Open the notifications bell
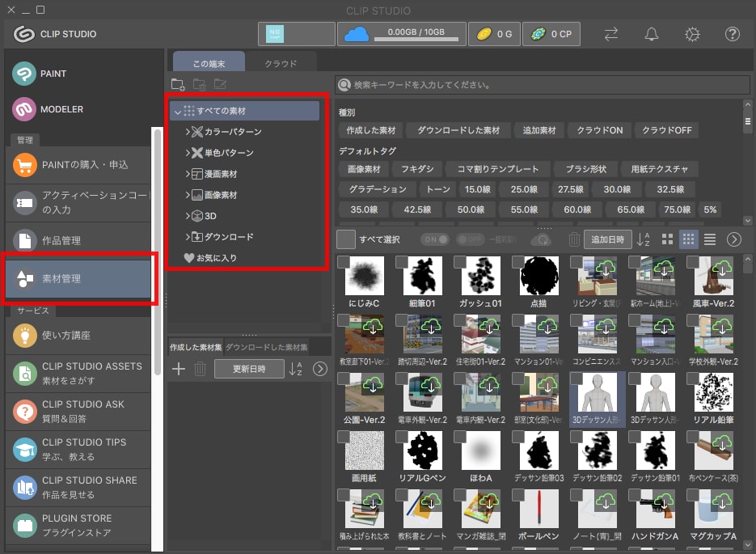 tap(652, 34)
